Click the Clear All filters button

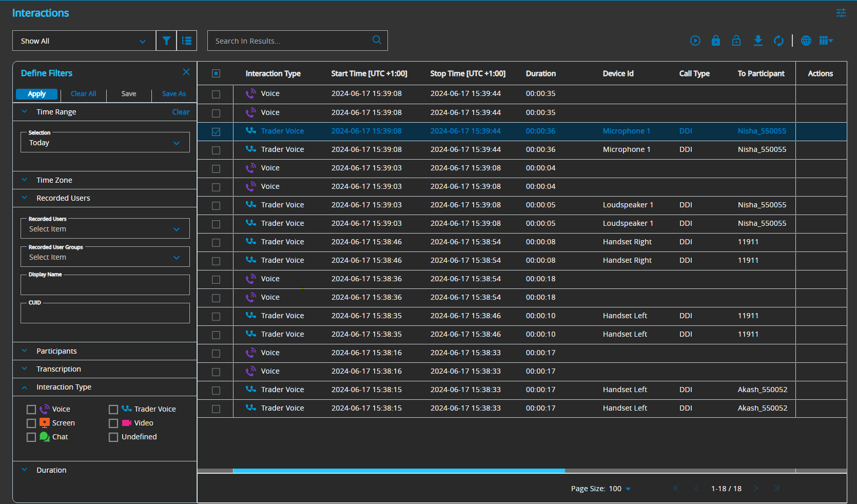click(x=83, y=94)
